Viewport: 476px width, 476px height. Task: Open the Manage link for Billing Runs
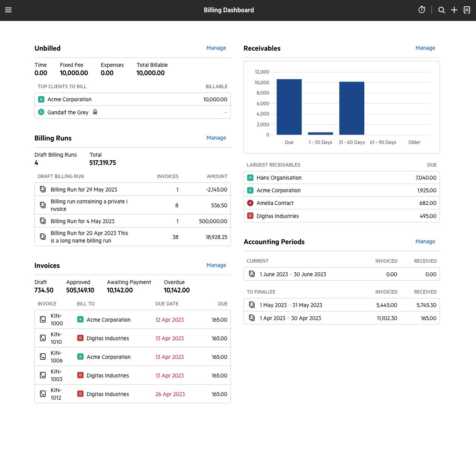[x=216, y=138]
